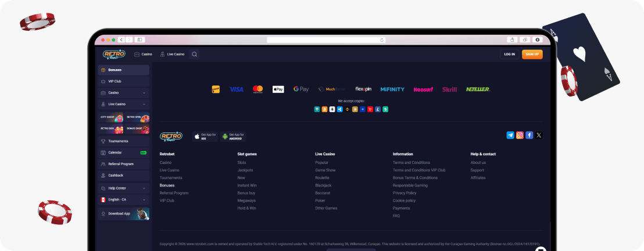Reload page using address bar refresh icon
Image resolution: width=644 pixels, height=251 pixels.
point(382,40)
